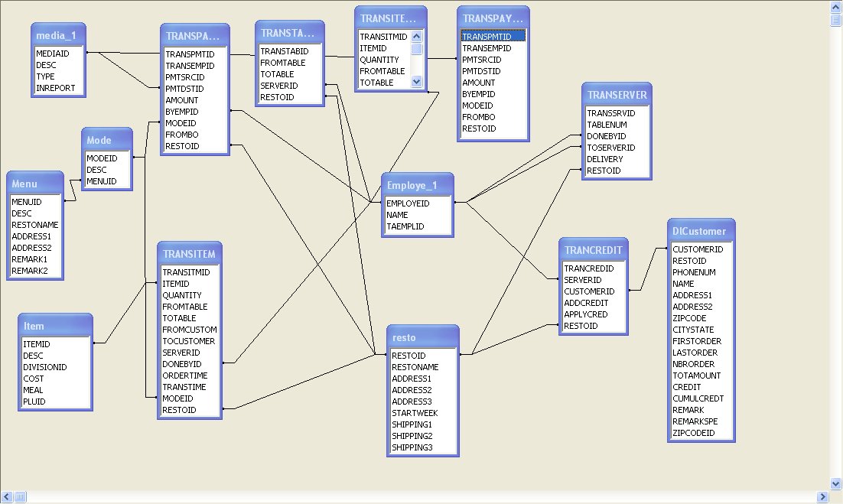Click the horizontal scrollbar thumb of the diagram
Screen dimensions: 843x504
point(20,496)
